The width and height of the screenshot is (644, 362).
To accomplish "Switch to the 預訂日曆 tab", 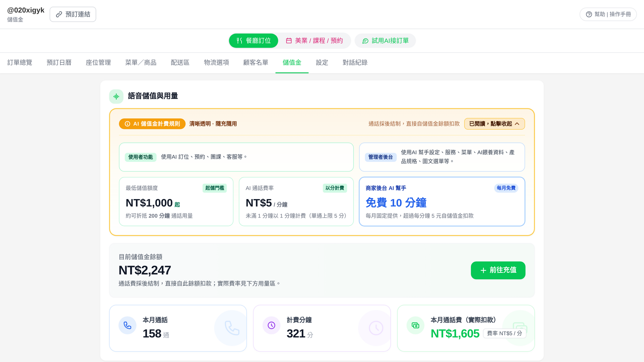I will pos(59,63).
